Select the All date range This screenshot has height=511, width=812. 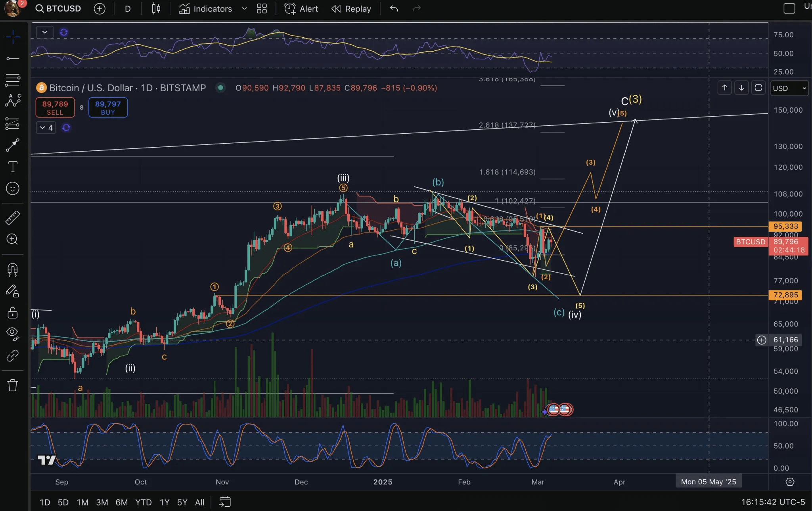pos(199,502)
